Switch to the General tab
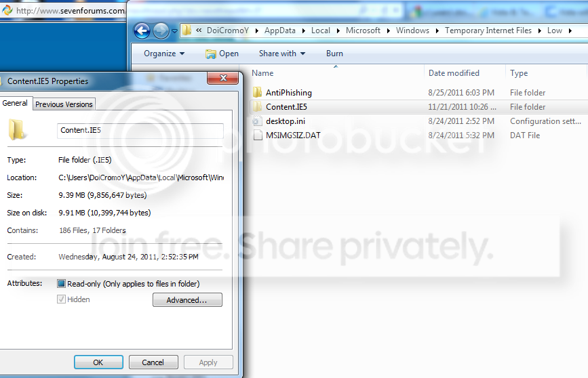Screen dimensions: 588x378 pos(15,103)
